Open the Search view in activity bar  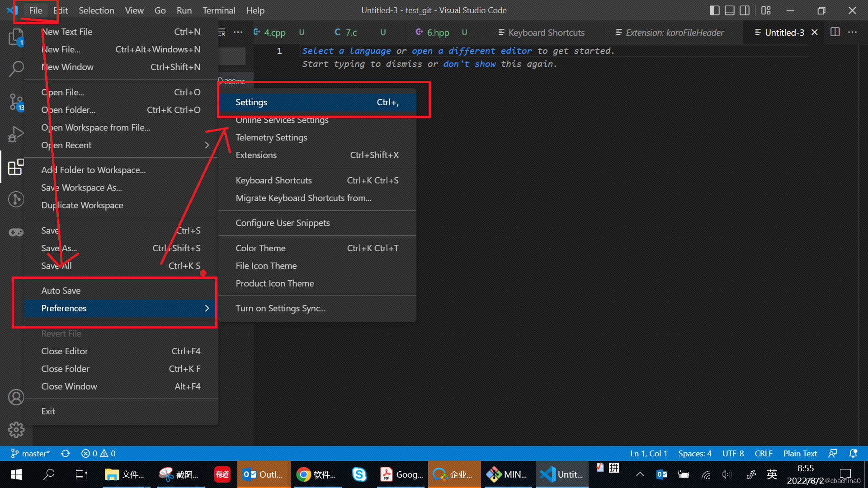coord(16,69)
